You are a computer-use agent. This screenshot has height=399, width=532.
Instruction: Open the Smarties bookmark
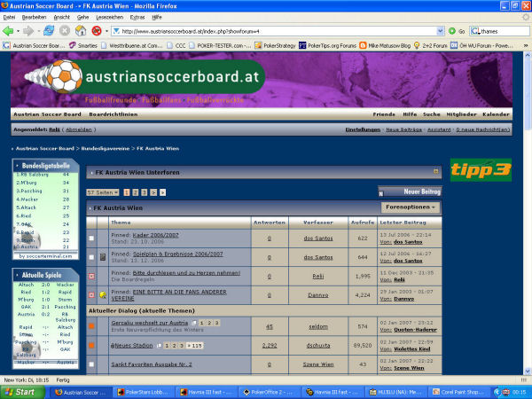click(x=83, y=45)
